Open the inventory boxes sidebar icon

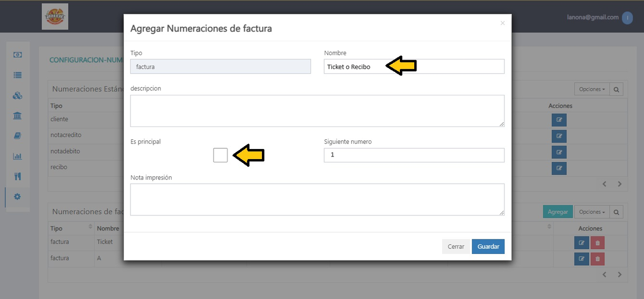pyautogui.click(x=17, y=96)
